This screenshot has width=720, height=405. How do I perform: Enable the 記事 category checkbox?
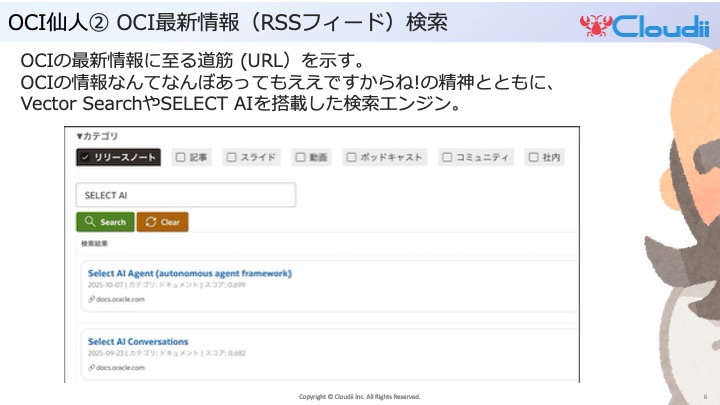point(180,157)
